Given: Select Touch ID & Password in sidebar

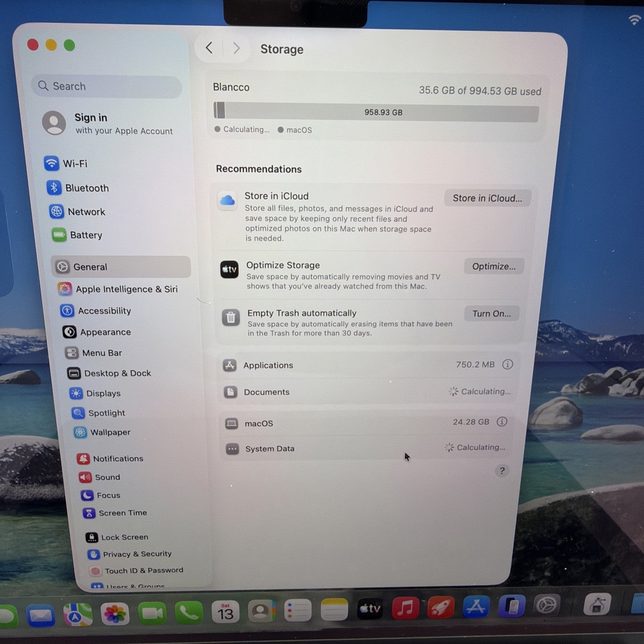Looking at the screenshot, I should pyautogui.click(x=136, y=571).
